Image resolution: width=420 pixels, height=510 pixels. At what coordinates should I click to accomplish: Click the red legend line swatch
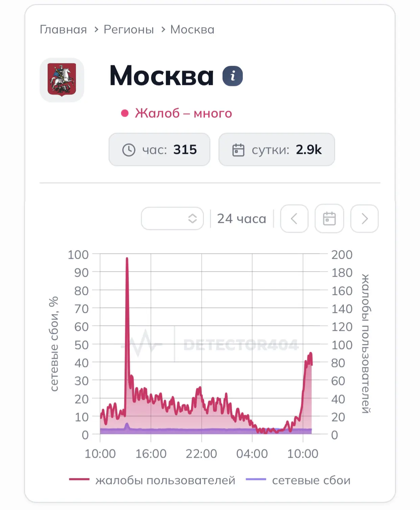(79, 479)
